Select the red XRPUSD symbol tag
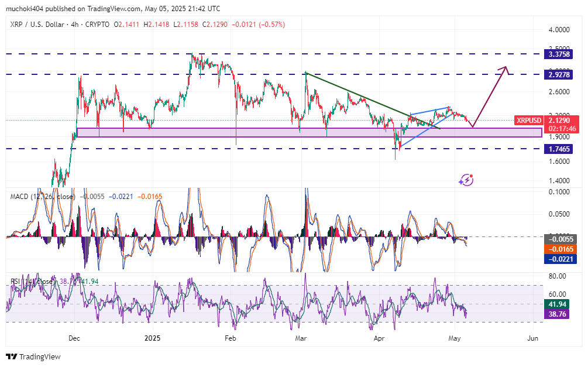588x367 pixels. (x=529, y=120)
